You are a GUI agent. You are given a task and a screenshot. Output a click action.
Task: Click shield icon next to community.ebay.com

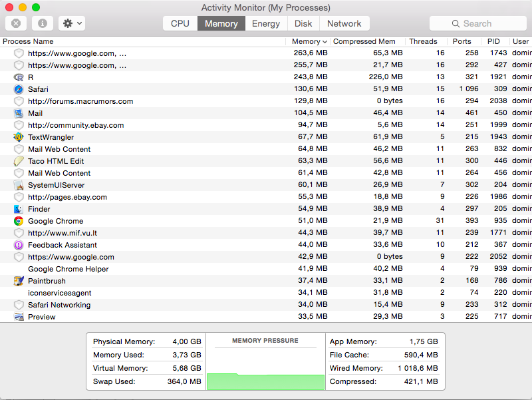[19, 125]
